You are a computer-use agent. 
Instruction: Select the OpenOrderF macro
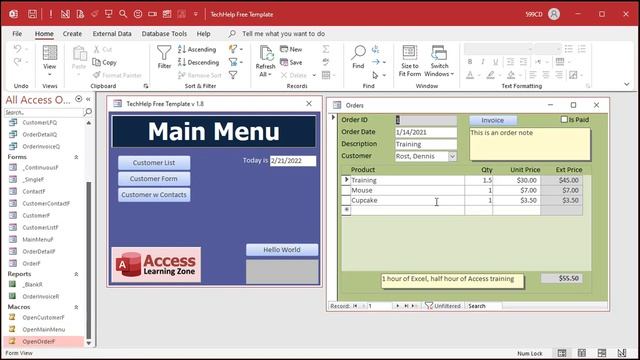click(43, 341)
